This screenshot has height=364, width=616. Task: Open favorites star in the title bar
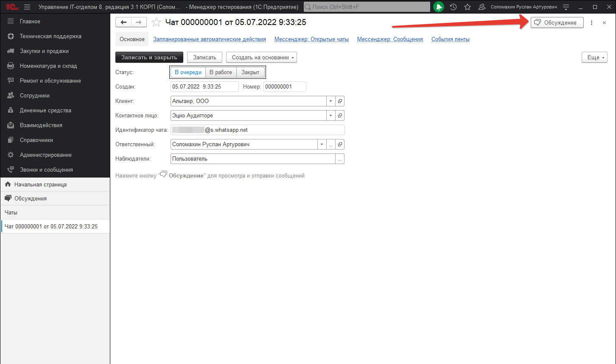(467, 7)
